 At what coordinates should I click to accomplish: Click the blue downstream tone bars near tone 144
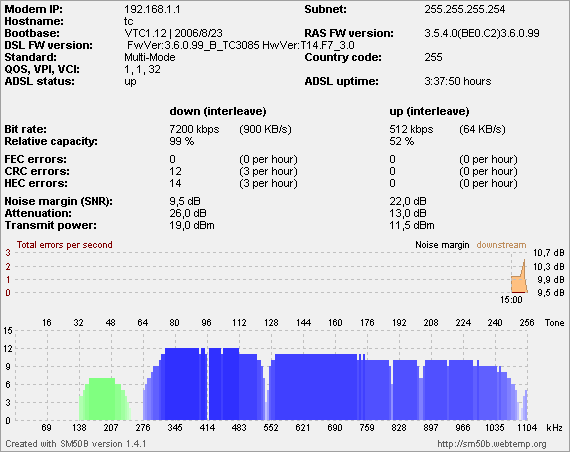[x=303, y=387]
